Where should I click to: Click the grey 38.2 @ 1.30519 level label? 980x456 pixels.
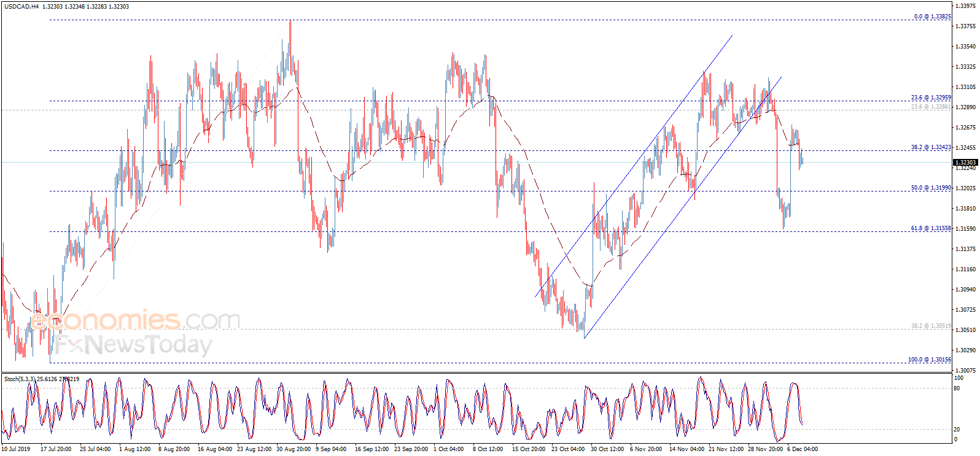coord(931,326)
